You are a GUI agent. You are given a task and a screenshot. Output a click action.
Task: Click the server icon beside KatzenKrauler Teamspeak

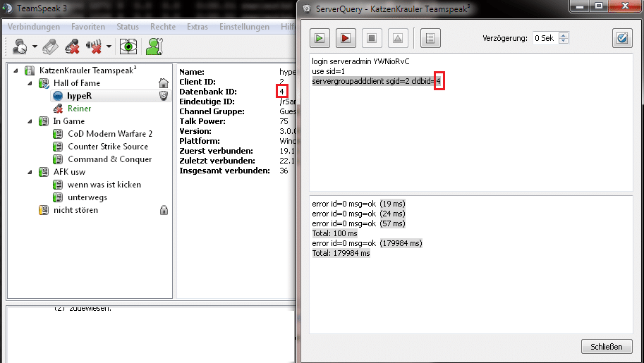click(29, 70)
